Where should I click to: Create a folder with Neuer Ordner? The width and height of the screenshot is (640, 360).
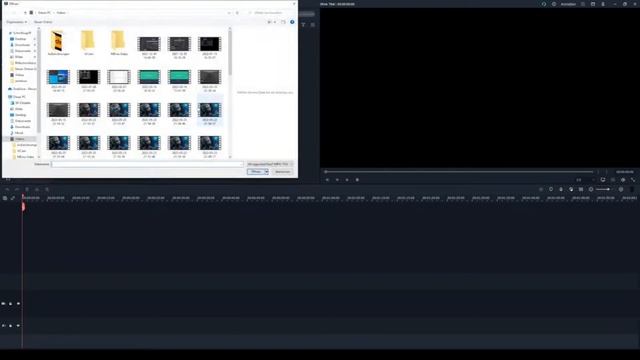coord(43,22)
